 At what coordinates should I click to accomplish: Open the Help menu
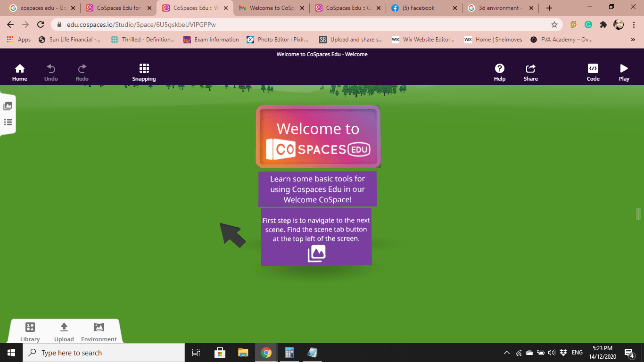tap(499, 73)
